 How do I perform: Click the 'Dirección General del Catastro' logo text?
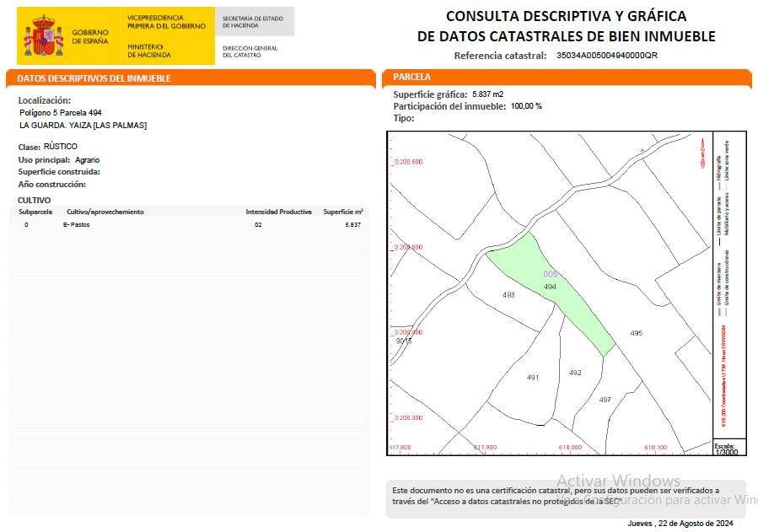click(250, 51)
